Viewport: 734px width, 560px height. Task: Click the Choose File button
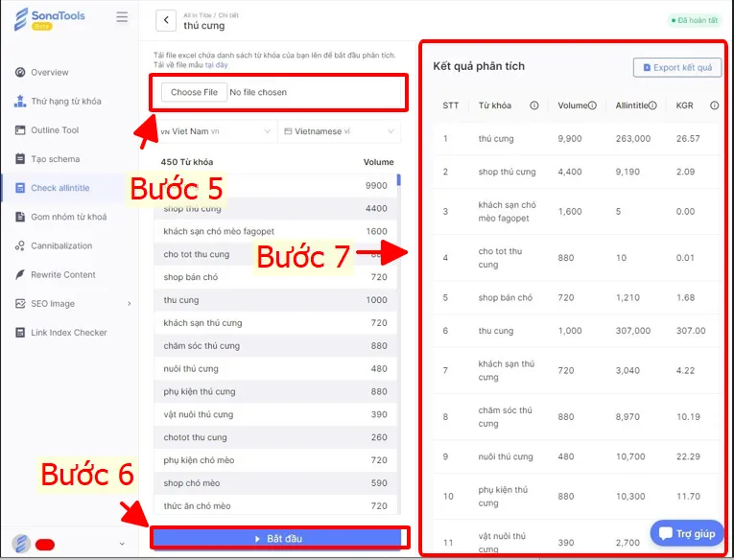tap(194, 92)
